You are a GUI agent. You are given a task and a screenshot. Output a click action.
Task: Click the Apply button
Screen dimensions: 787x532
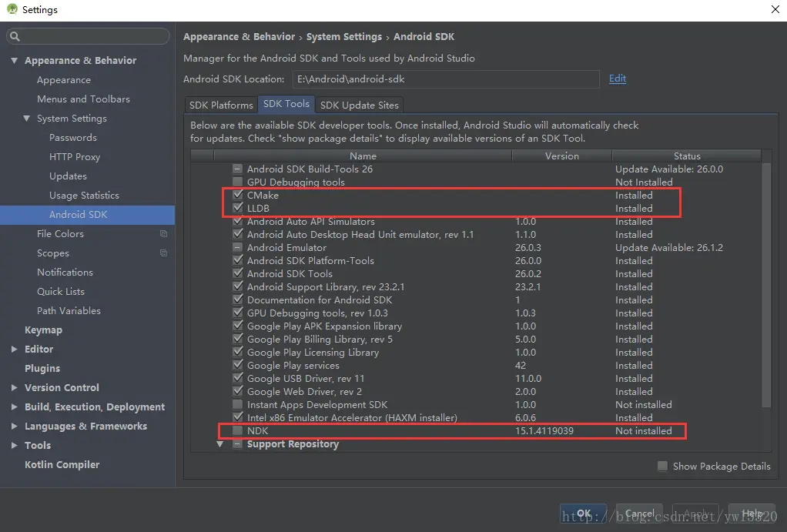pos(695,514)
